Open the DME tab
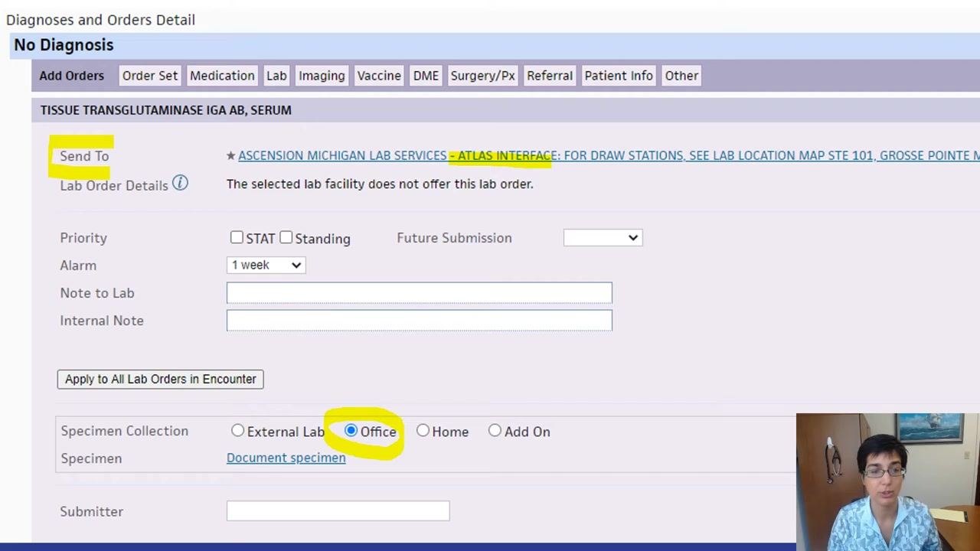The height and width of the screenshot is (551, 980). (x=426, y=76)
